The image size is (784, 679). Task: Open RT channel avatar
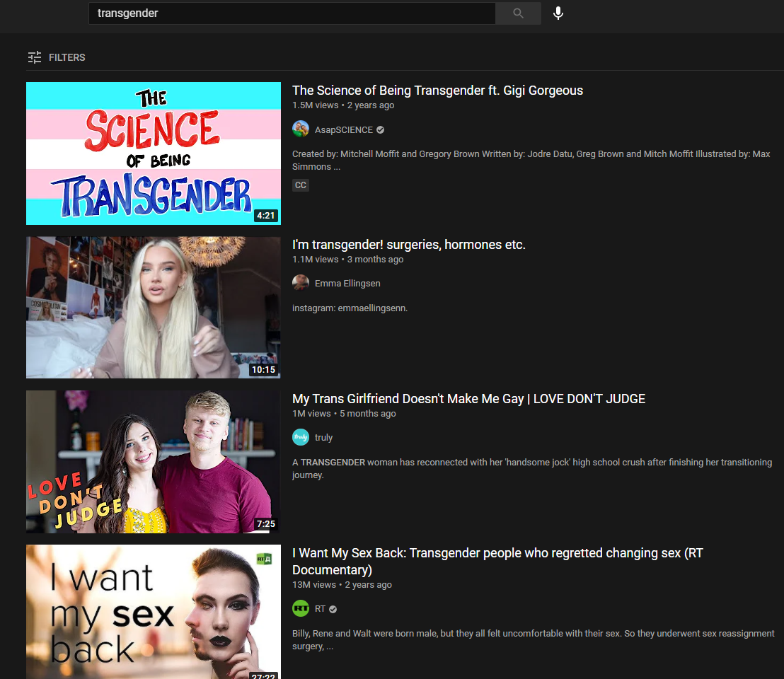coord(301,608)
